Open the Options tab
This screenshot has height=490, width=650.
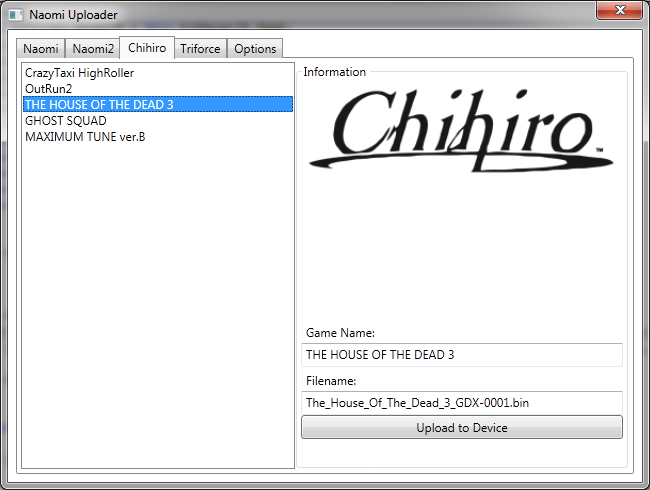pyautogui.click(x=255, y=49)
